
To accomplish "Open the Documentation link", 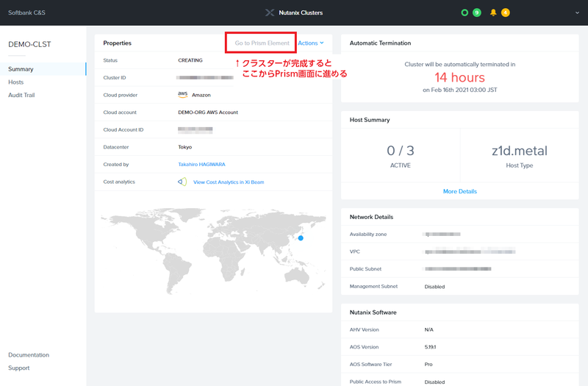I will [29, 355].
